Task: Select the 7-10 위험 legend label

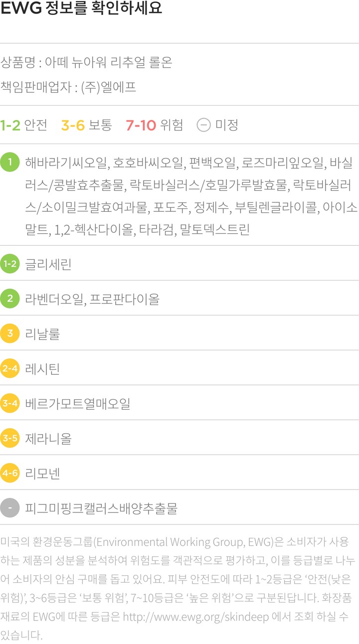Action: point(154,125)
